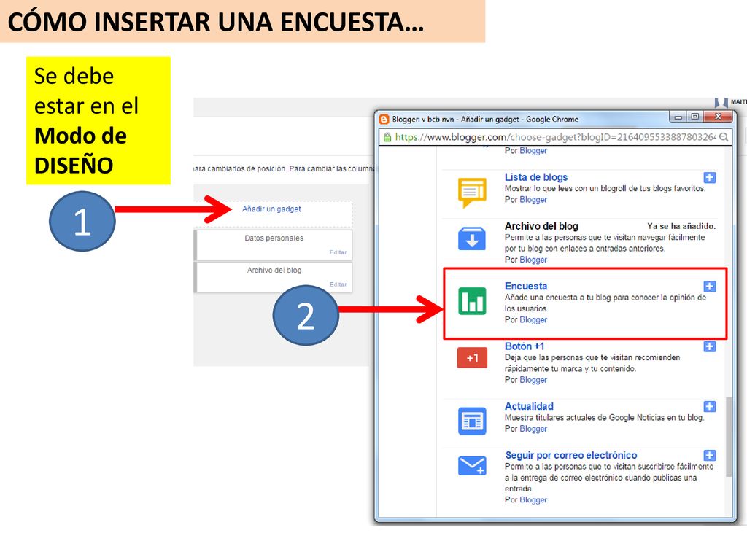This screenshot has height=560, width=747.
Task: Click the blogger.com address bar URL field
Action: pos(555,137)
